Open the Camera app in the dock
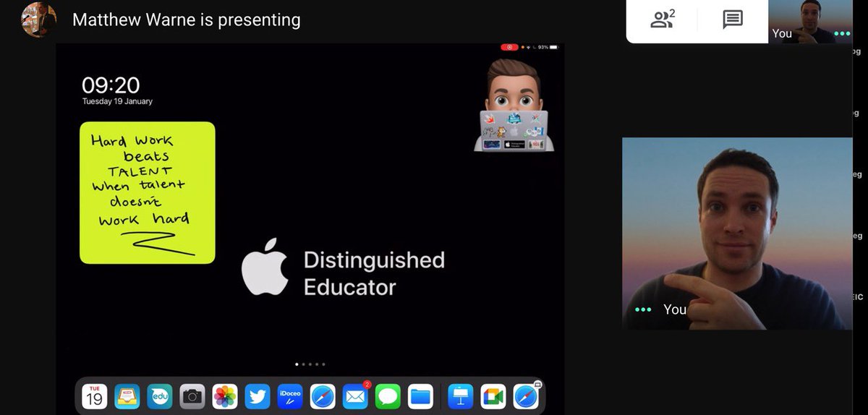The image size is (868, 415). (192, 396)
